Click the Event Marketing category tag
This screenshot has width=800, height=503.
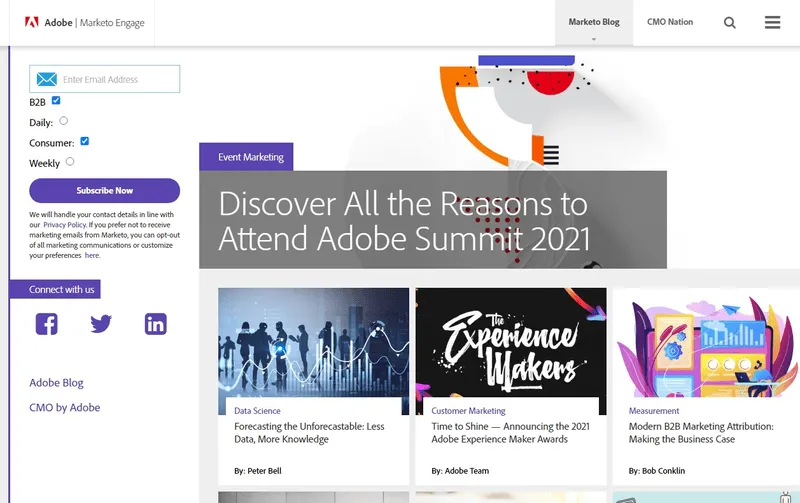[246, 157]
